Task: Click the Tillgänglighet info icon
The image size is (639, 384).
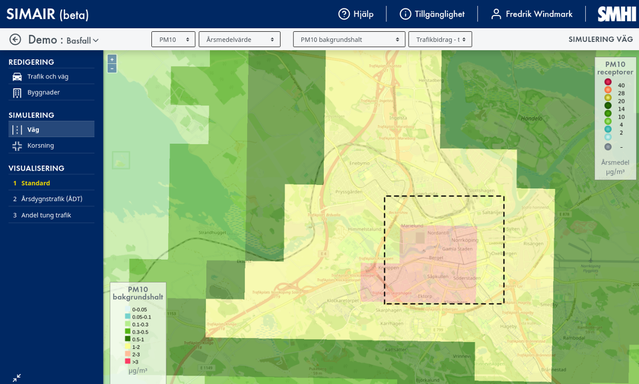Action: 405,14
